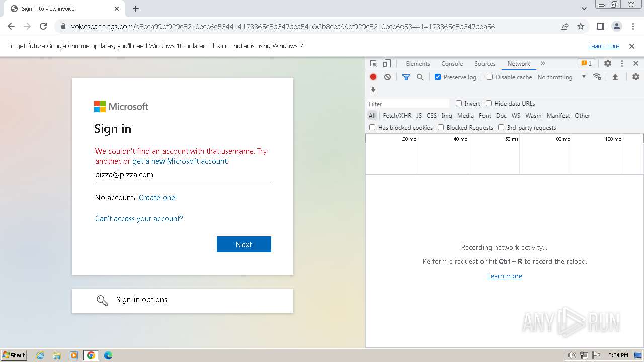Image resolution: width=644 pixels, height=362 pixels.
Task: Enable Has blocked cookies checkbox
Action: [372, 127]
